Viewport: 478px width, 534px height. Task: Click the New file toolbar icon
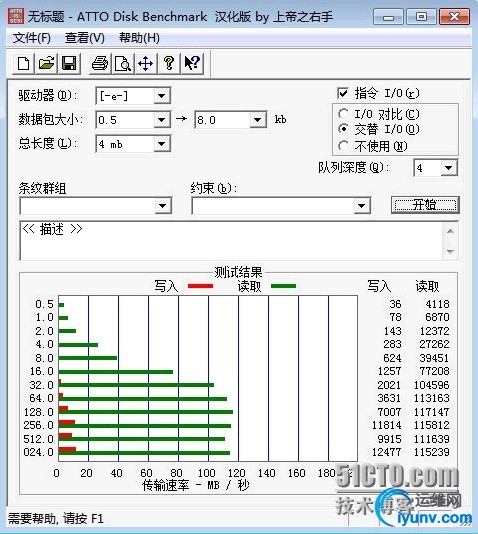click(23, 63)
